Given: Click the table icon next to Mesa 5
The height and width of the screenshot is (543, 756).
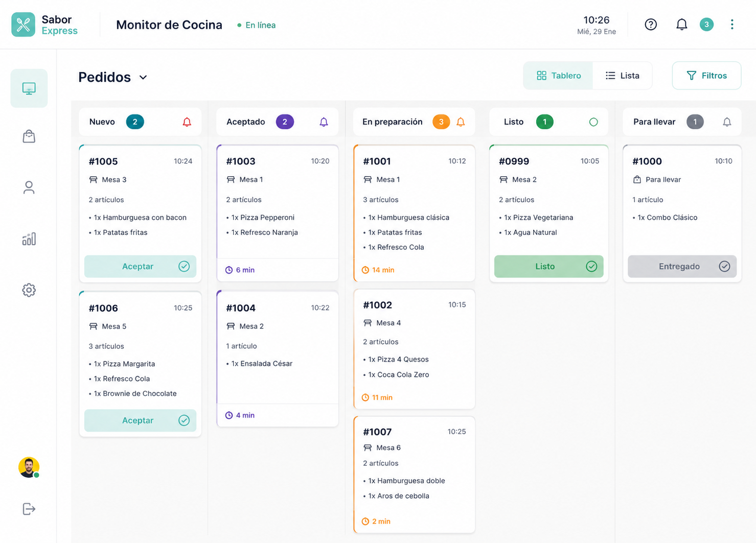Looking at the screenshot, I should [93, 326].
